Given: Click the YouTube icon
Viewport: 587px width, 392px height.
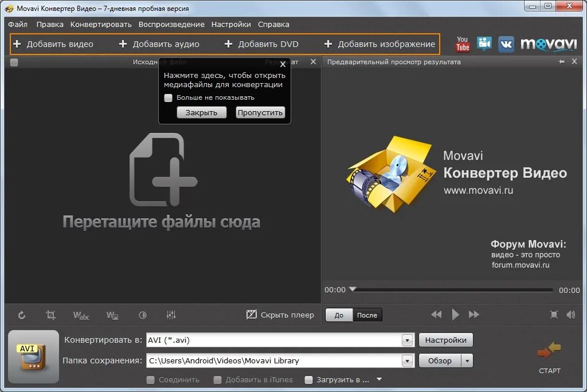Looking at the screenshot, I should (x=463, y=44).
